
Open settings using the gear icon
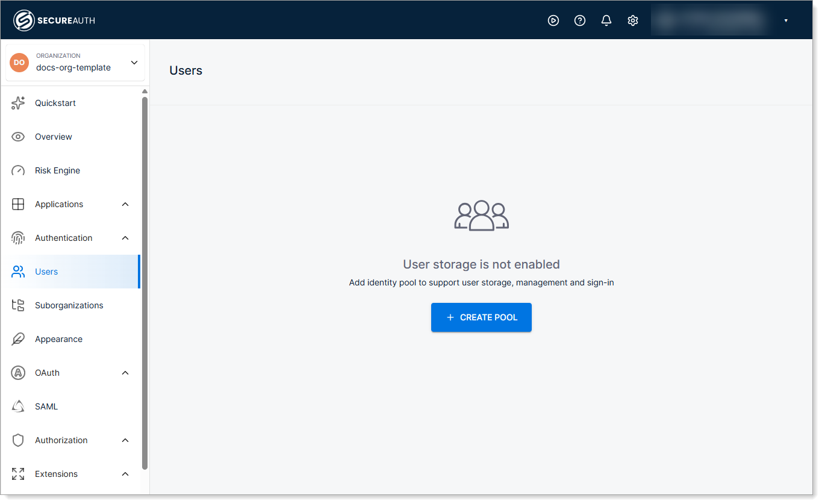coord(632,20)
